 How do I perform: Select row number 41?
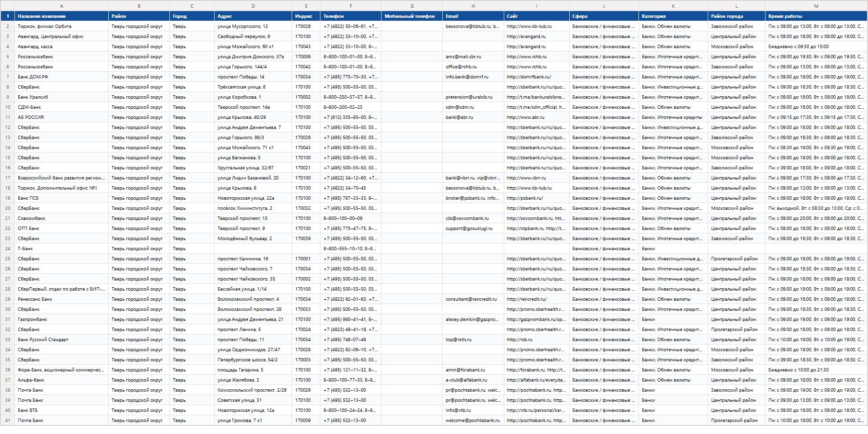pyautogui.click(x=8, y=421)
